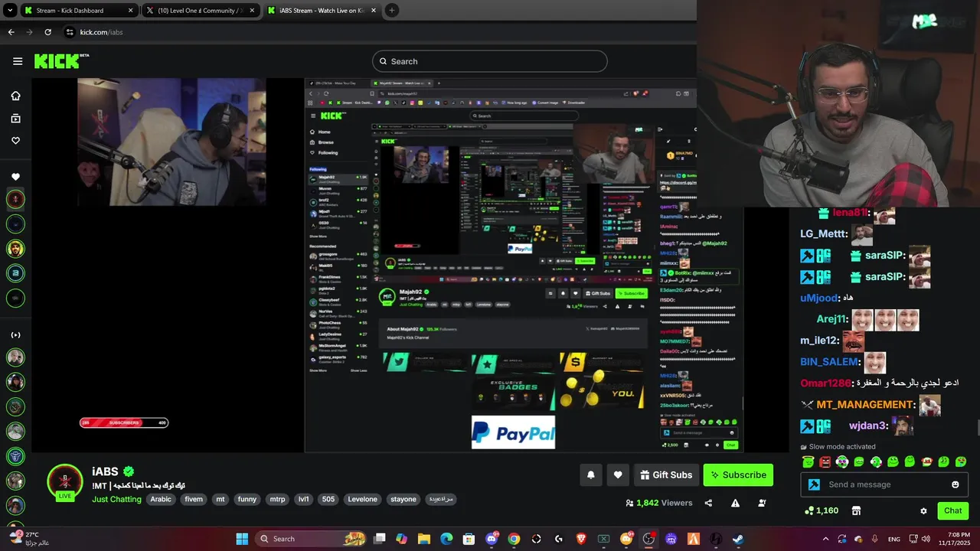This screenshot has width=980, height=551.
Task: Open the chat emoji picker smiley
Action: click(x=955, y=484)
